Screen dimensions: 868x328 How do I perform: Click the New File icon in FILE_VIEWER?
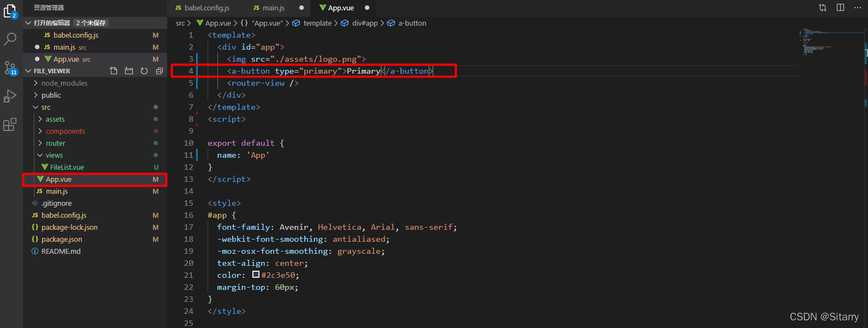coord(114,71)
